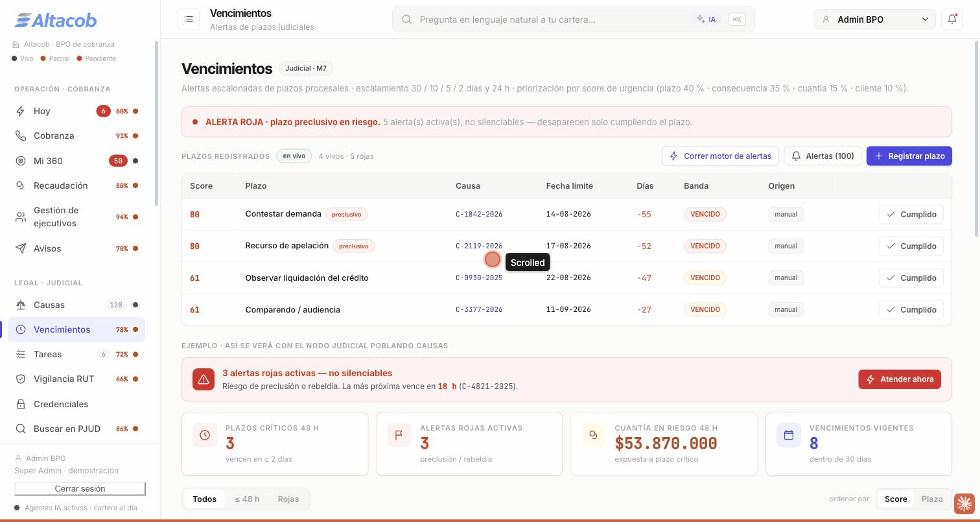Click the IA badge in search bar
This screenshot has width=980, height=522.
point(706,19)
